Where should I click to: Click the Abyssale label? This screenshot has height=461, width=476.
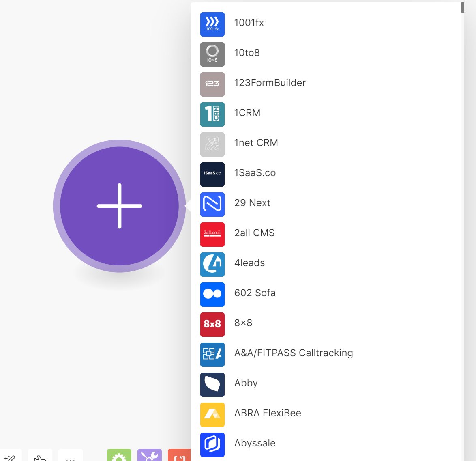pos(255,444)
